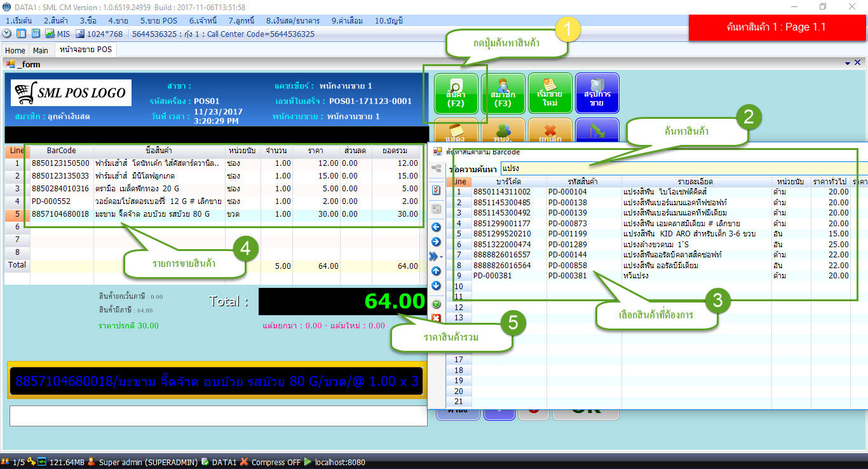The width and height of the screenshot is (868, 469).
Task: Click the พนง. employee icon button
Action: 504,132
